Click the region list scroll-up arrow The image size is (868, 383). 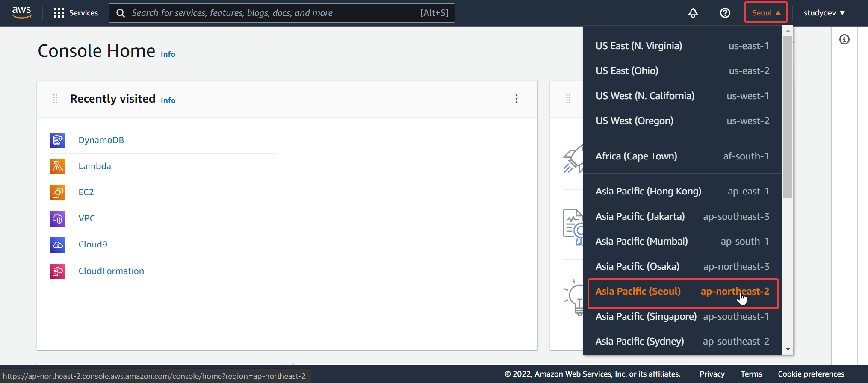788,31
